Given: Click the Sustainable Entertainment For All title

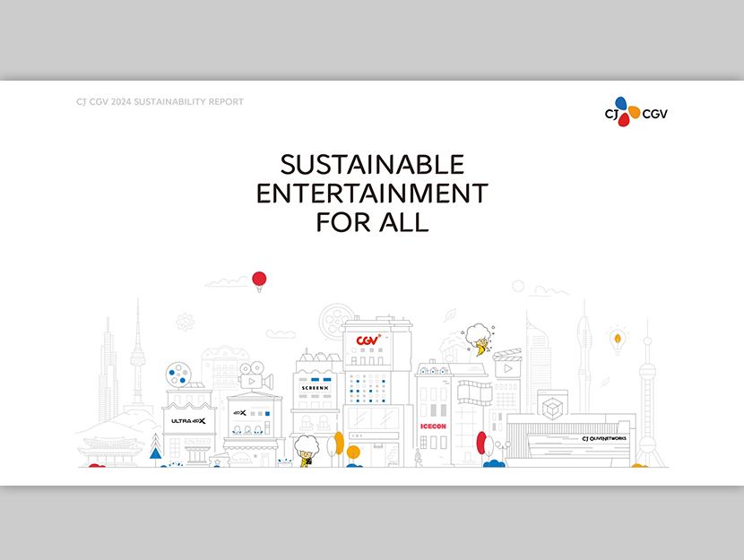Looking at the screenshot, I should click(372, 193).
